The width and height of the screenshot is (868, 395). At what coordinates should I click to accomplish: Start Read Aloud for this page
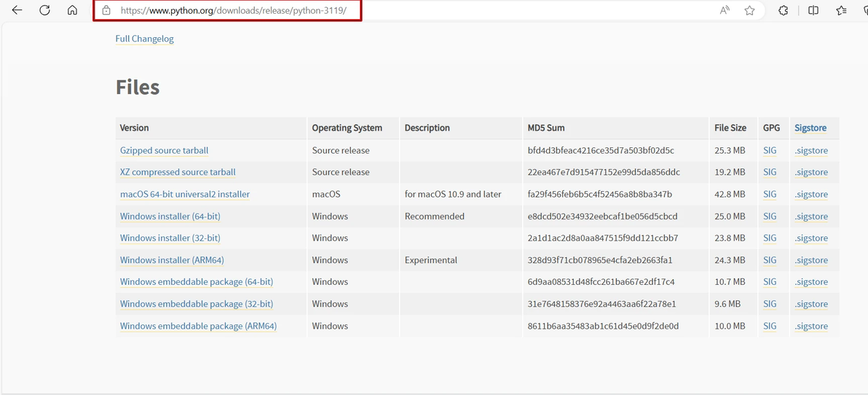[x=725, y=10]
